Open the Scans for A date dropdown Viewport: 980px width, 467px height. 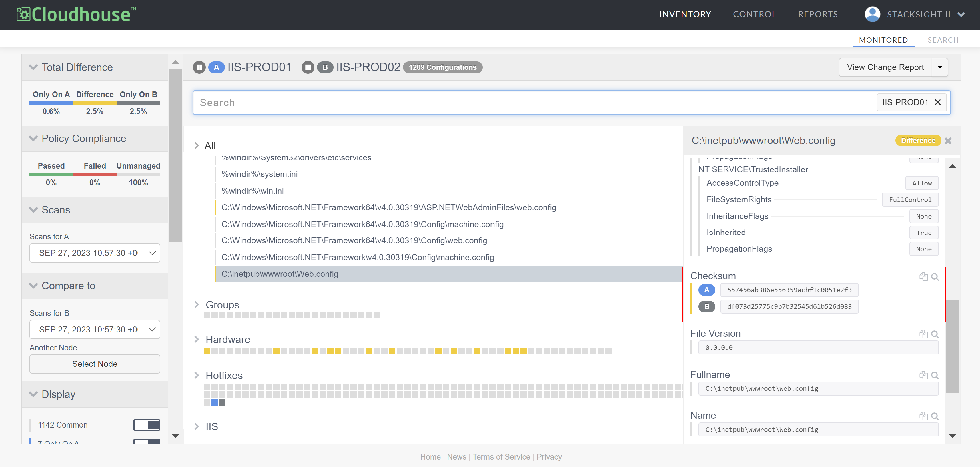[x=95, y=253]
